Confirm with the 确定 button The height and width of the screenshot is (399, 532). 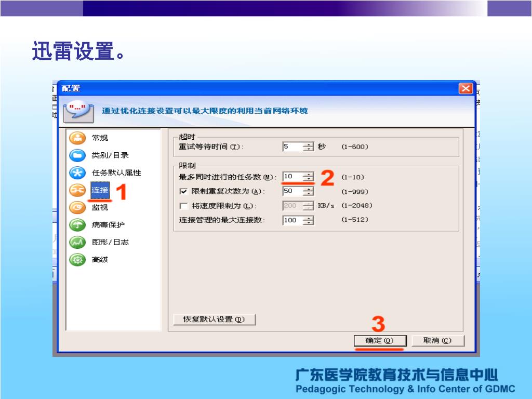(x=380, y=341)
